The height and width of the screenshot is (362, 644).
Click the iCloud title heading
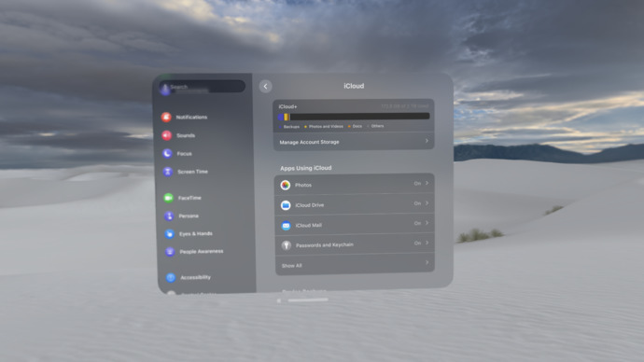pyautogui.click(x=354, y=86)
